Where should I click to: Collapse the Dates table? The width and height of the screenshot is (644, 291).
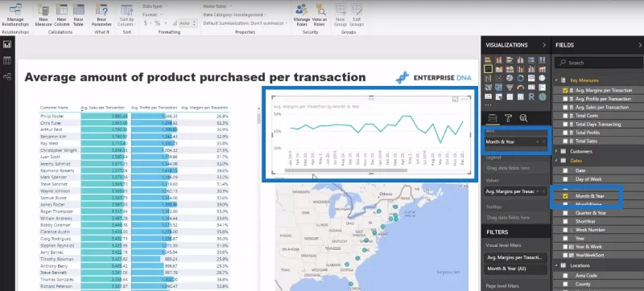pyautogui.click(x=556, y=161)
